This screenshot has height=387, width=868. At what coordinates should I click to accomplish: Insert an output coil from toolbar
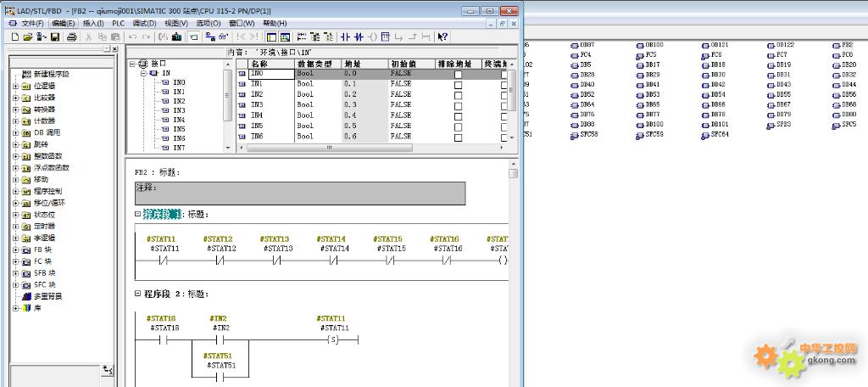372,37
